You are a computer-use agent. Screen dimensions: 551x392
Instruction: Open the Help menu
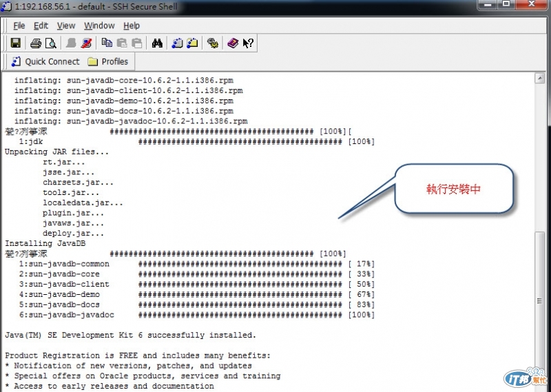132,25
